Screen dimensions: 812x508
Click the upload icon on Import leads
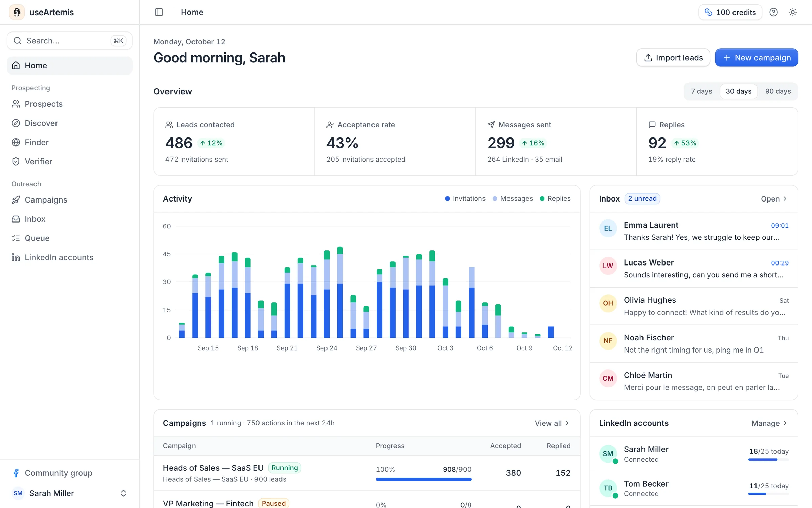648,58
